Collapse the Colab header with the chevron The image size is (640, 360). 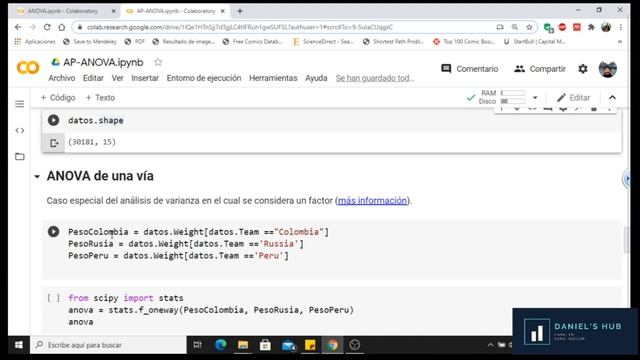(x=612, y=98)
